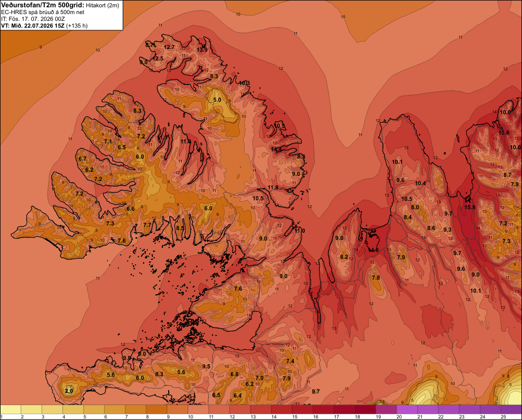Viewport: 522px width, 420px height.
Task: Click the 12.7 temperature label
Action: pos(169,47)
